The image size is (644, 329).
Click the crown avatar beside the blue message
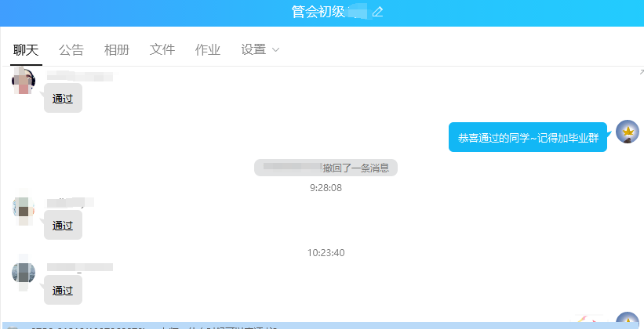(x=628, y=132)
